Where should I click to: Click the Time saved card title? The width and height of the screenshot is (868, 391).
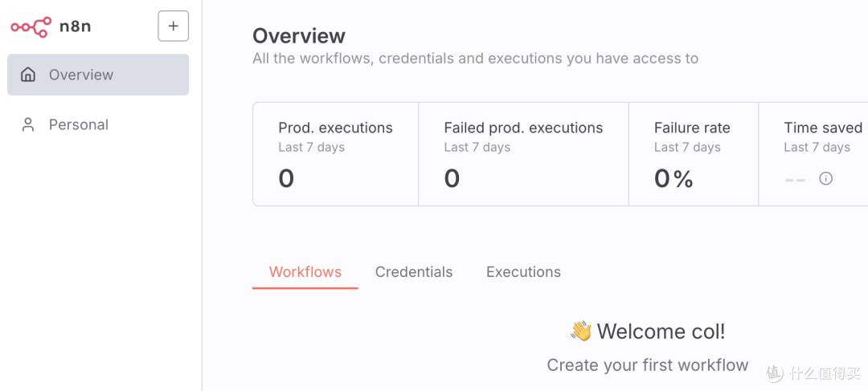(x=823, y=128)
